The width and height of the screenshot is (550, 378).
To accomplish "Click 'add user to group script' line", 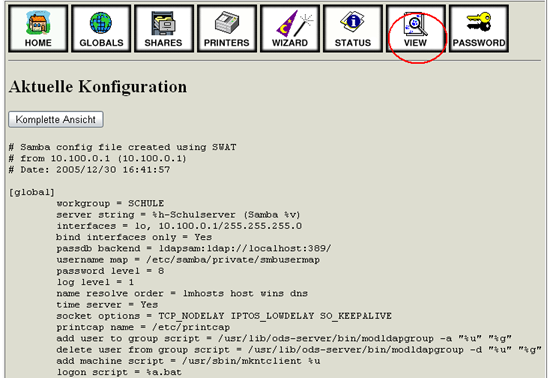I will point(284,338).
